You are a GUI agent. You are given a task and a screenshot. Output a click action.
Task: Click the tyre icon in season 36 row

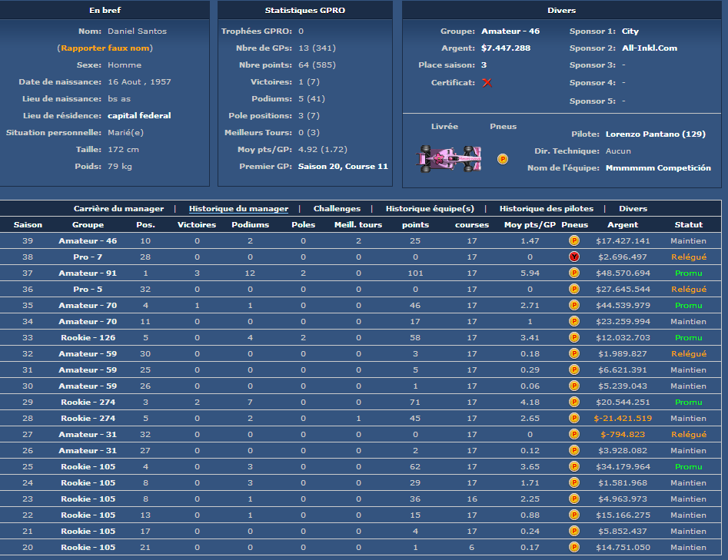pos(574,289)
